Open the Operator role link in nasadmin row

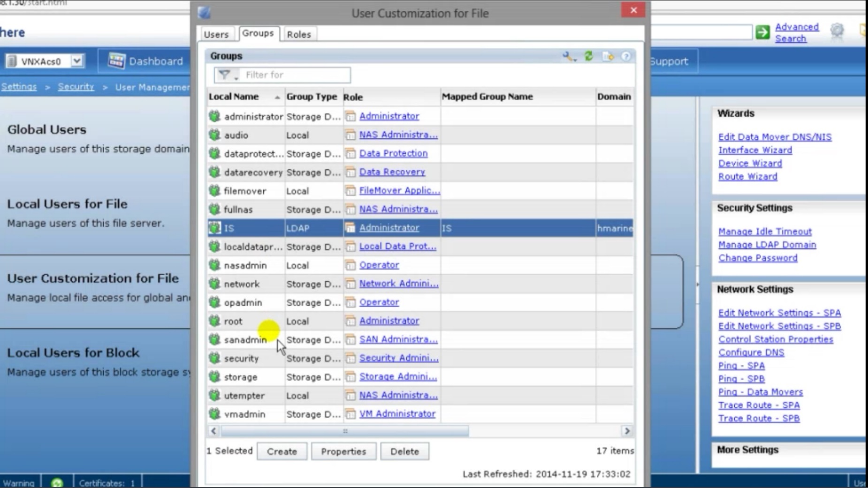(x=379, y=265)
